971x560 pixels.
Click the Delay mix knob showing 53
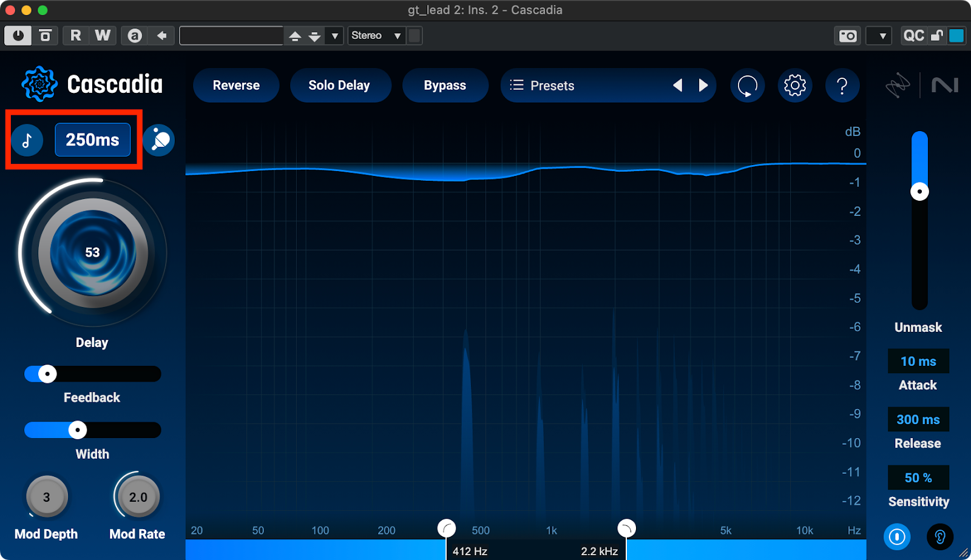(x=93, y=253)
